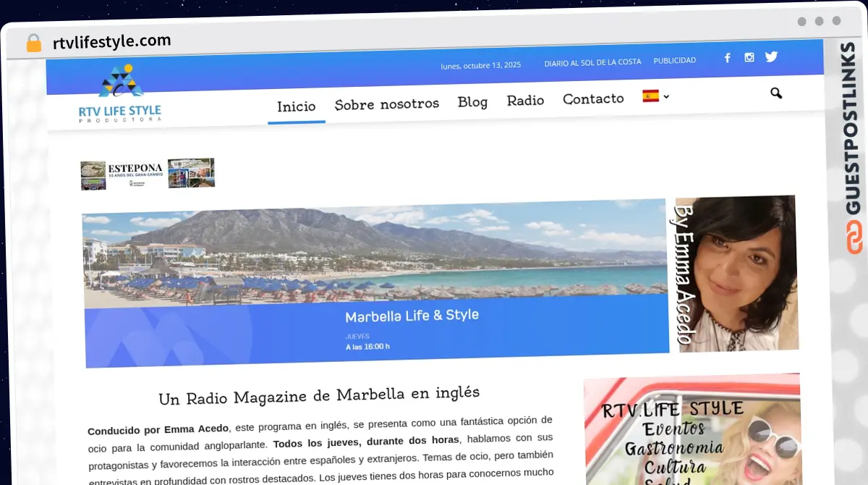Click the RTV Life Style logo

(120, 94)
